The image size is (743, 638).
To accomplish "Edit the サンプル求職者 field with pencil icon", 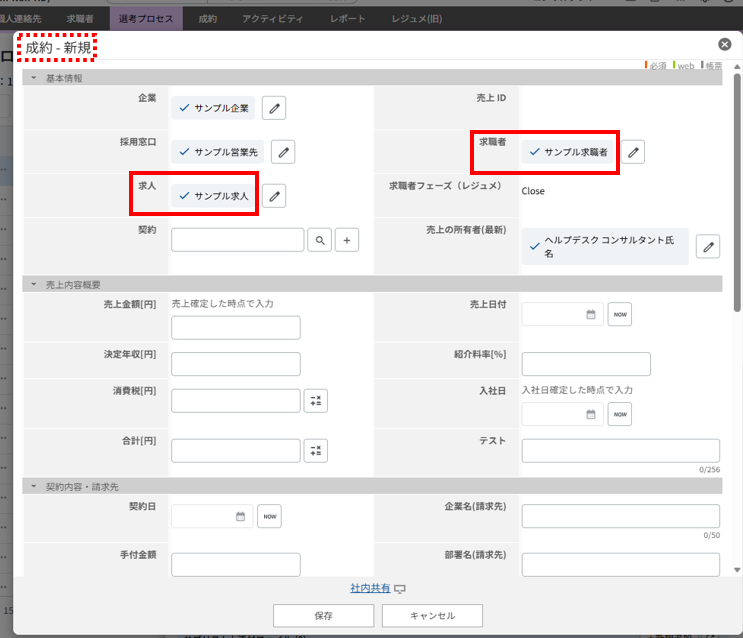I will click(632, 152).
